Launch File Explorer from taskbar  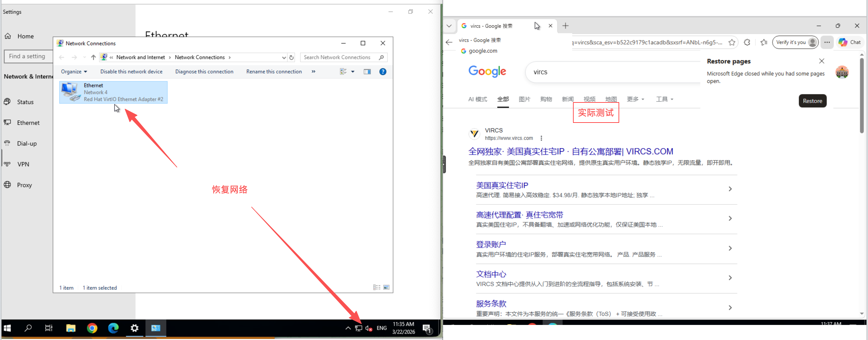(70, 328)
